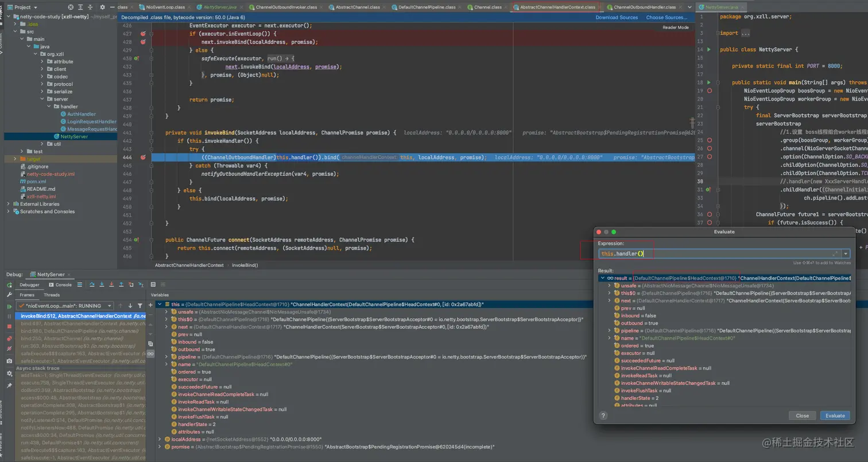
Task: Toggle the breakpoint on line 444
Action: pos(143,157)
